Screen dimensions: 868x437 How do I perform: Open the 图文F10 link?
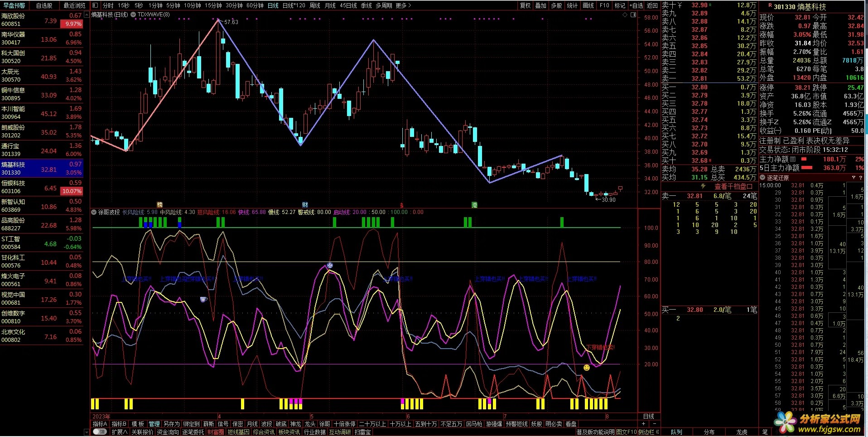627,432
